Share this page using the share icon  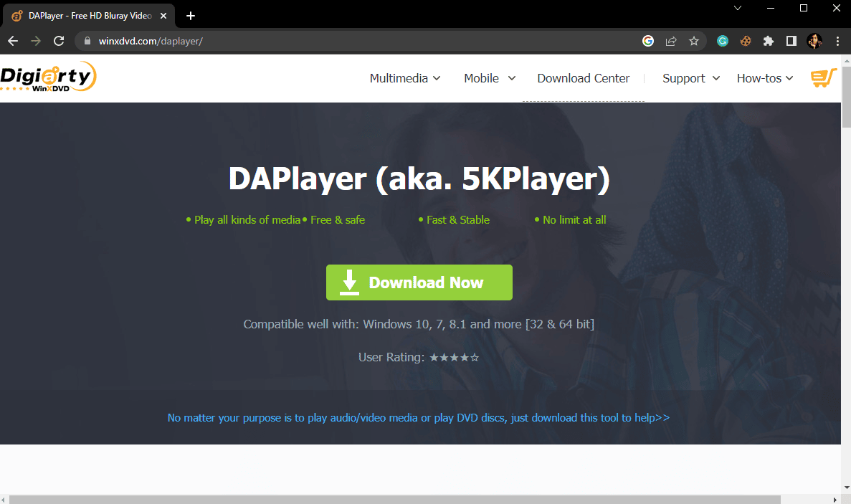click(671, 42)
